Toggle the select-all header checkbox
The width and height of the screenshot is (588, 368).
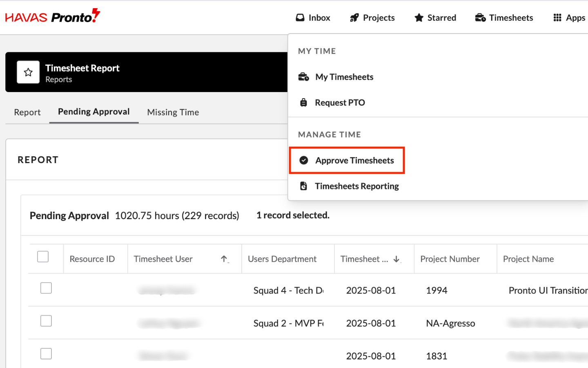tap(43, 256)
